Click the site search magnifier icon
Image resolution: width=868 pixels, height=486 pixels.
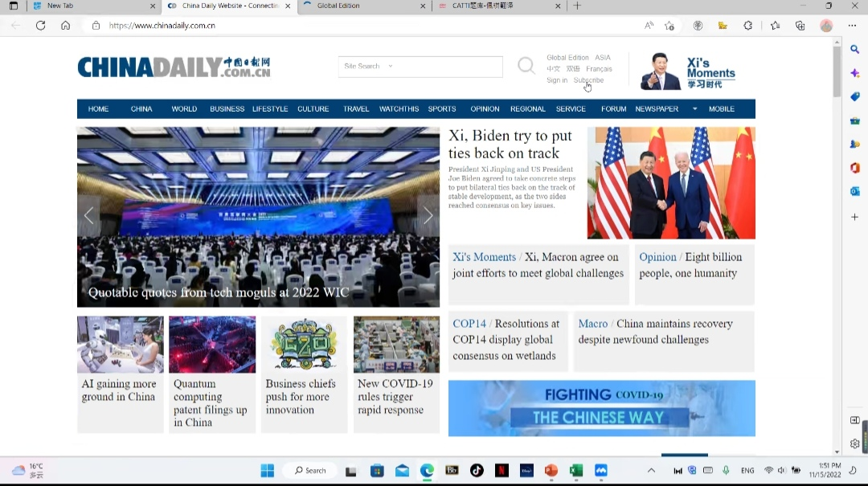[x=526, y=66]
